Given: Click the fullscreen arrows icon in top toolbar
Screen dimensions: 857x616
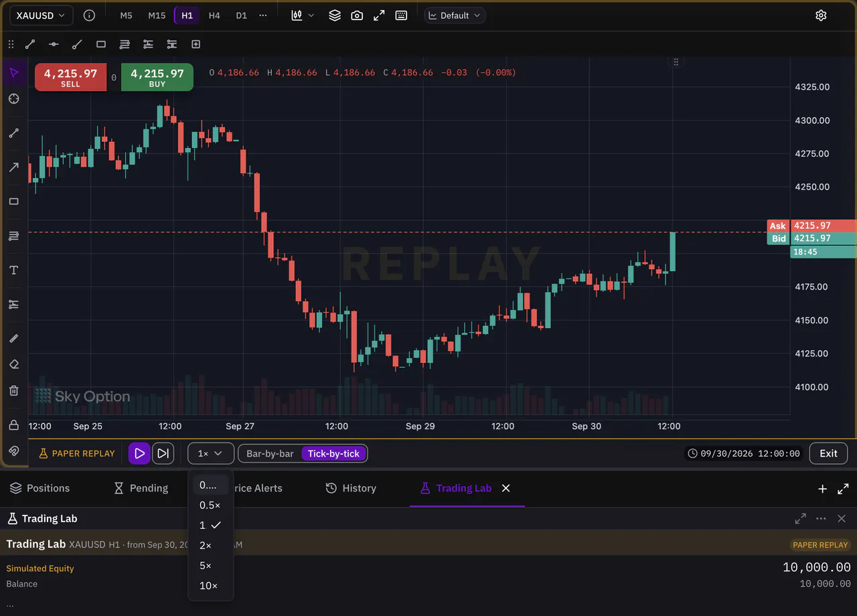Looking at the screenshot, I should coord(379,15).
